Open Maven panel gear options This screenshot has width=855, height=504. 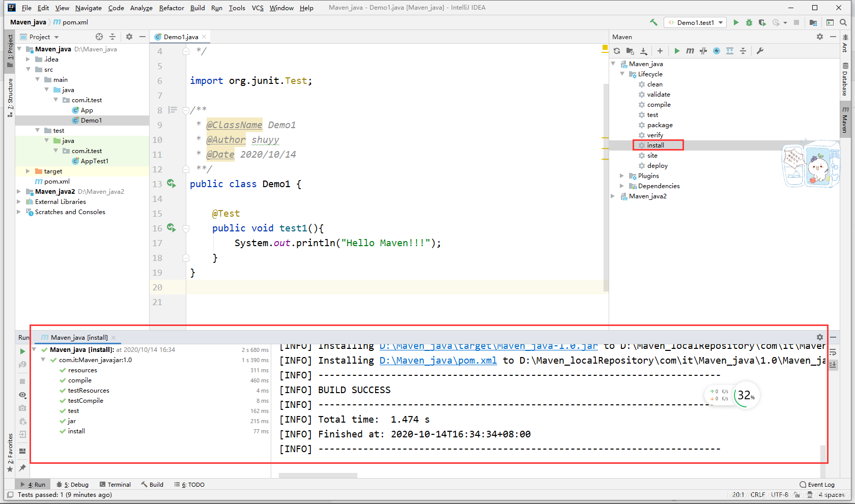click(820, 37)
